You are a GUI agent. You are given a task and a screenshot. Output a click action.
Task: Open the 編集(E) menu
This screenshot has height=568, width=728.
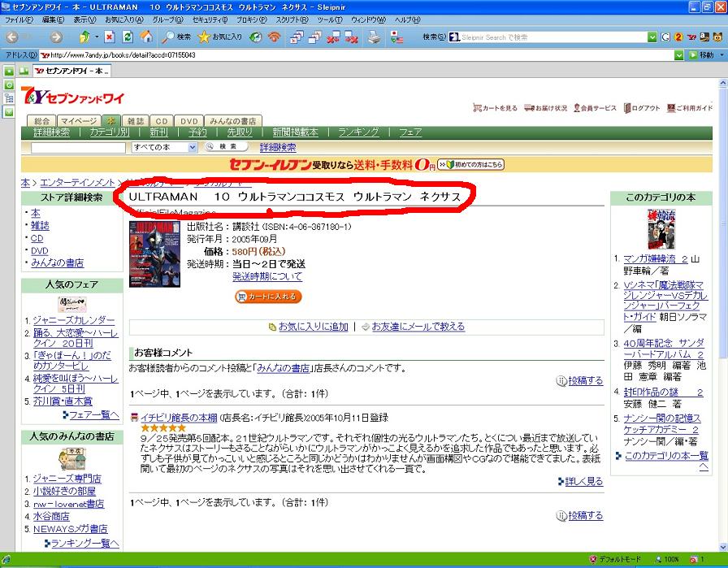[53, 20]
